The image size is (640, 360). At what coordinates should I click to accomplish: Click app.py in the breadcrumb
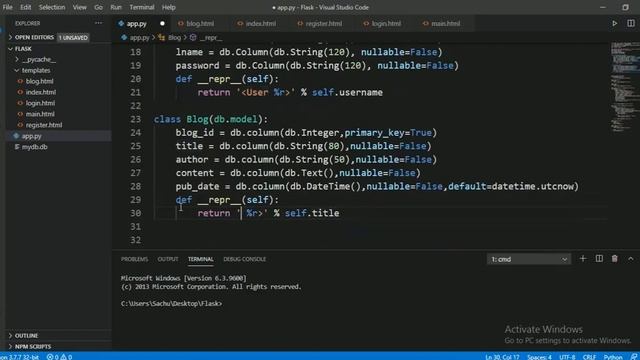tap(139, 38)
